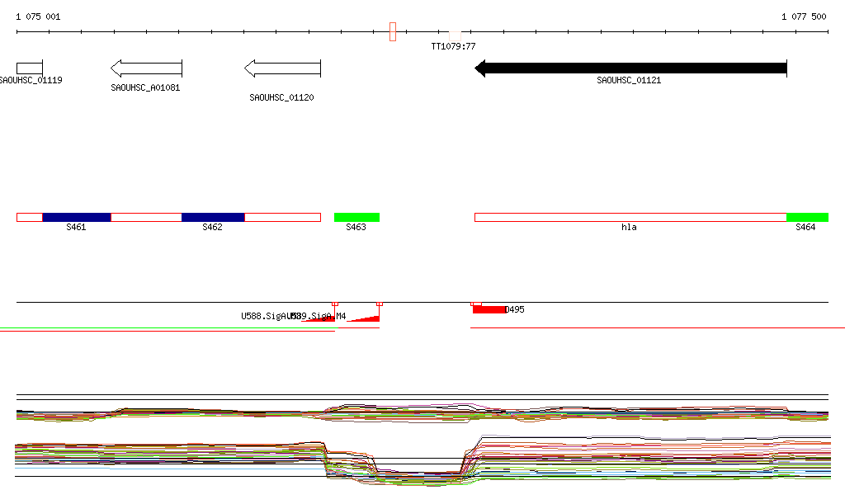Click the green S463 segment
Image resolution: width=845 pixels, height=504 pixels.
pyautogui.click(x=356, y=217)
